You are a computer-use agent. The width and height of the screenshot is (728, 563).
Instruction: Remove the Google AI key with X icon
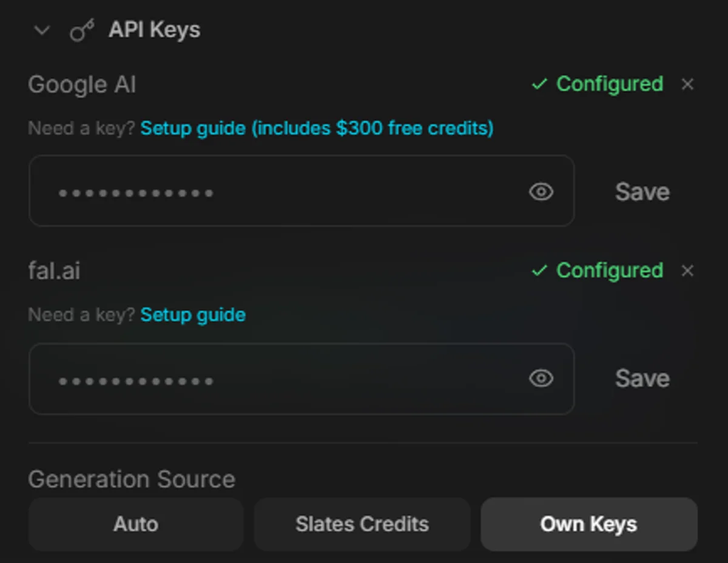(687, 84)
